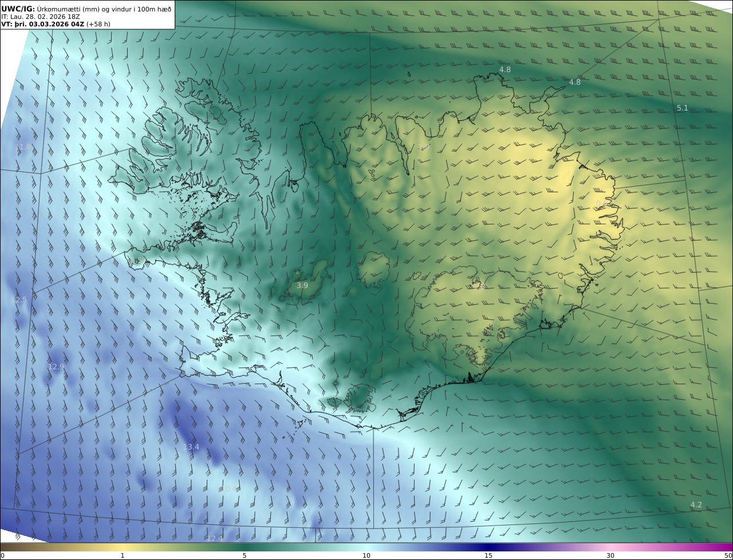Screen dimensions: 733x560
Task: Pick the dark navy colour above tick 15
Action: (x=488, y=547)
